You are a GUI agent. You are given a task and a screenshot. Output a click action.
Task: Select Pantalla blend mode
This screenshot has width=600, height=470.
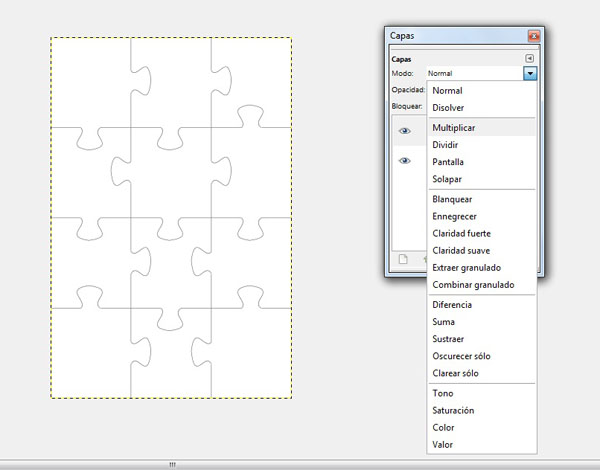482,162
